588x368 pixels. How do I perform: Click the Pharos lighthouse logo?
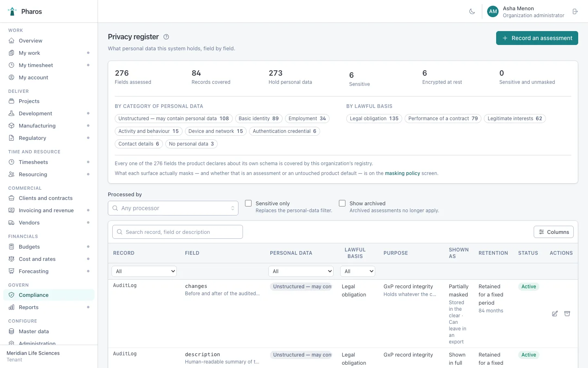[12, 11]
